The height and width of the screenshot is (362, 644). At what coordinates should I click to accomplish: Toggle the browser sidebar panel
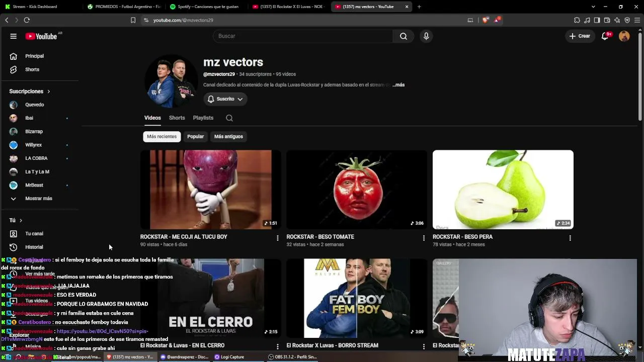pos(597,20)
